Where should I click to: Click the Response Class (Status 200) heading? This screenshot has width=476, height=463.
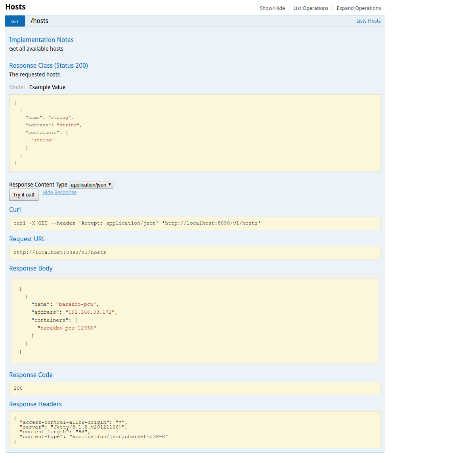(48, 65)
